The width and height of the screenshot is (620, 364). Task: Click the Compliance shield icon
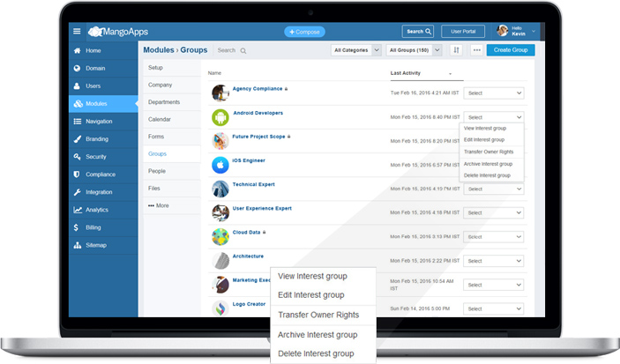(x=77, y=175)
